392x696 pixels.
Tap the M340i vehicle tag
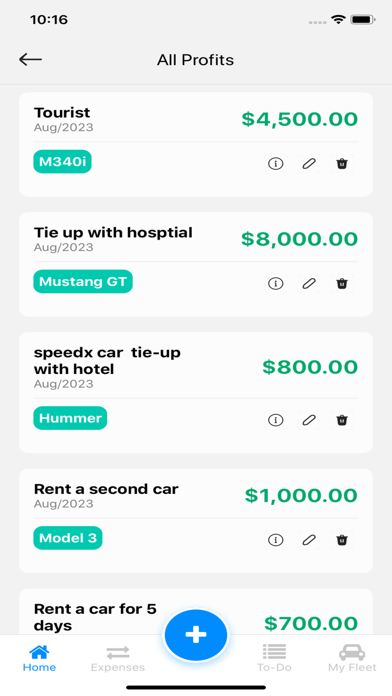62,162
